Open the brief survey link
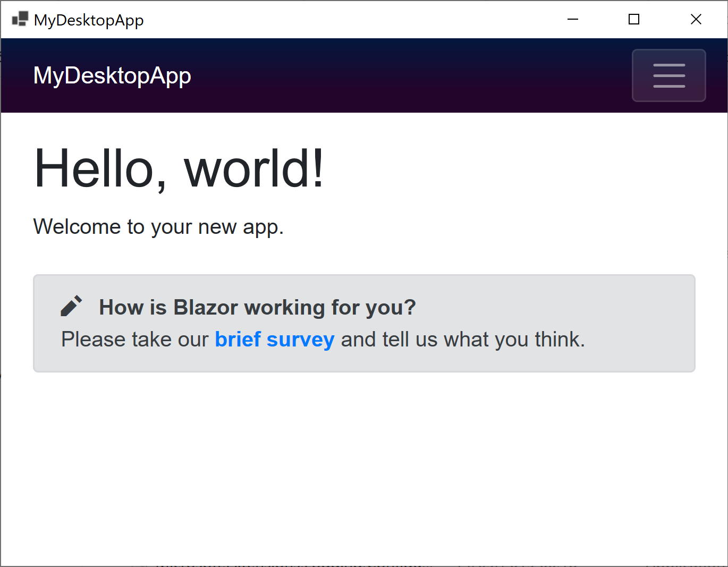728x567 pixels. coord(274,339)
